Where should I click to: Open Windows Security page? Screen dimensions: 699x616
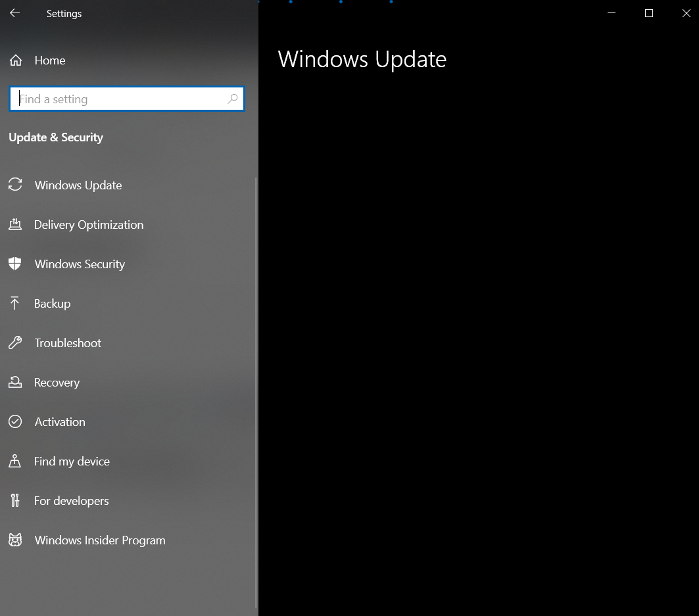[x=80, y=264]
